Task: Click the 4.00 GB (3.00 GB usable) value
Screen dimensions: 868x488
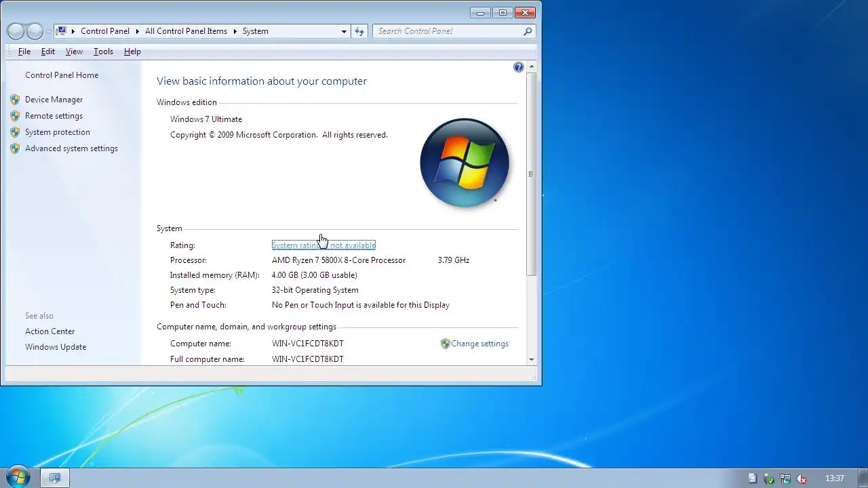Action: [314, 275]
